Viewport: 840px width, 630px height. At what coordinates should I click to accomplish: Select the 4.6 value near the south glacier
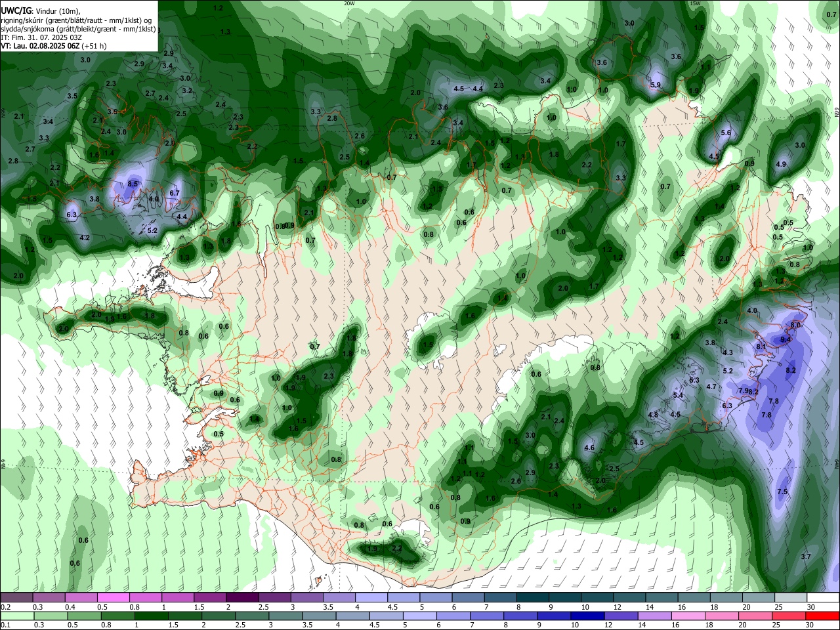[x=589, y=448]
